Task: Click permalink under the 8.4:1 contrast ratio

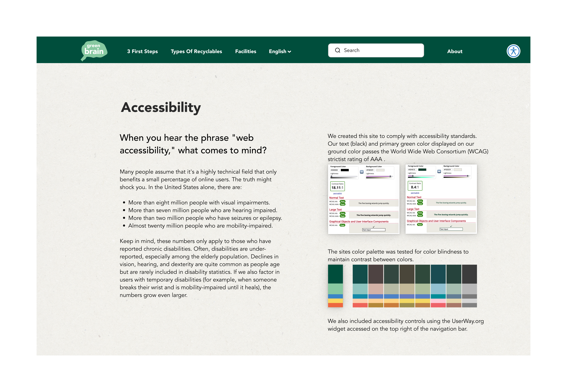Action: point(415,193)
